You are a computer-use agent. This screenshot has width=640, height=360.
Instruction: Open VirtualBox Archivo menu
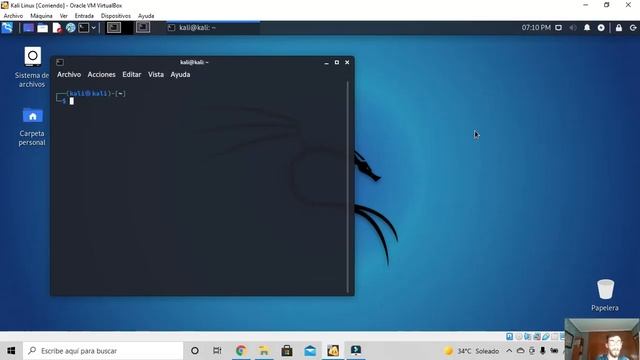point(13,16)
